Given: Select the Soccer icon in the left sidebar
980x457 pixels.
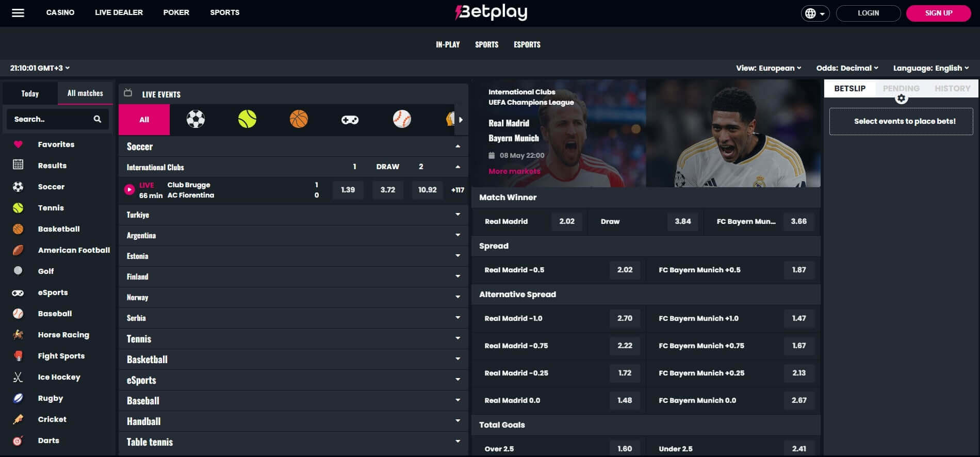Looking at the screenshot, I should 19,187.
